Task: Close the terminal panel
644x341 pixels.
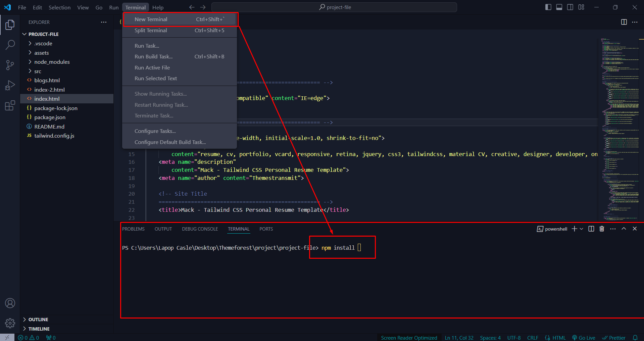Action: coord(635,229)
